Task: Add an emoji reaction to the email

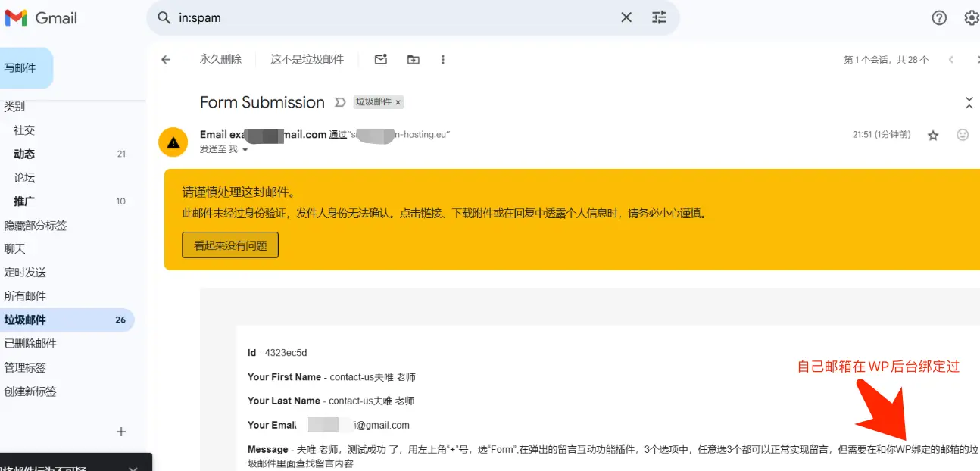Action: click(963, 135)
